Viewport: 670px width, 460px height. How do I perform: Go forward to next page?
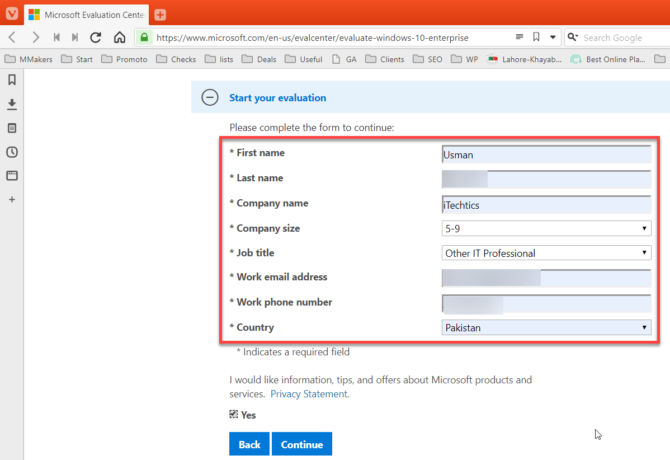coord(35,38)
